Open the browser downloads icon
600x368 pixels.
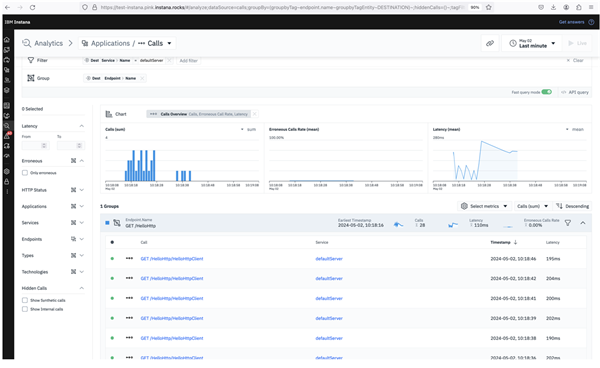tap(553, 7)
